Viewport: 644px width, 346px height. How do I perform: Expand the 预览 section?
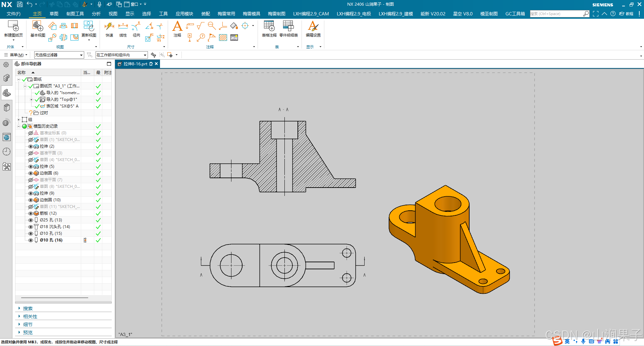(x=28, y=333)
